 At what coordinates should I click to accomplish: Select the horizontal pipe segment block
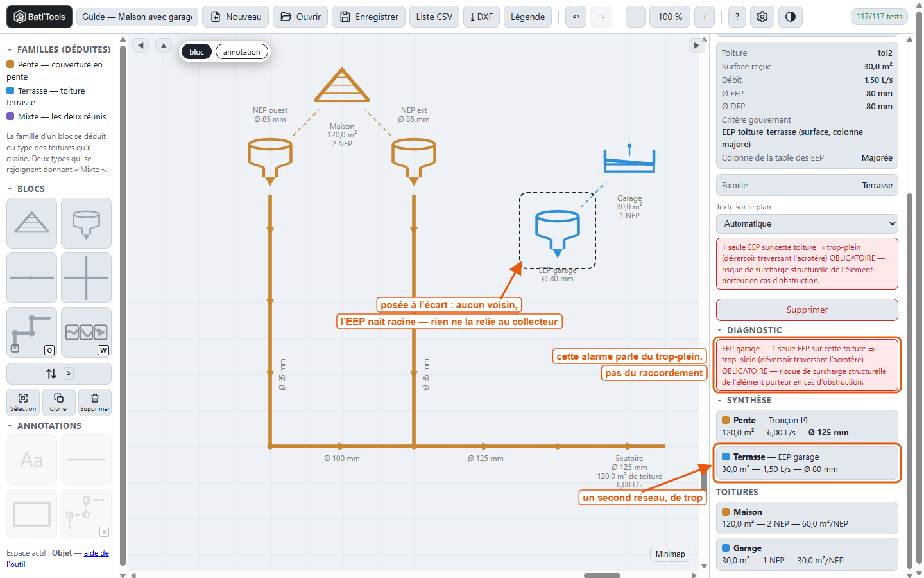click(x=32, y=277)
